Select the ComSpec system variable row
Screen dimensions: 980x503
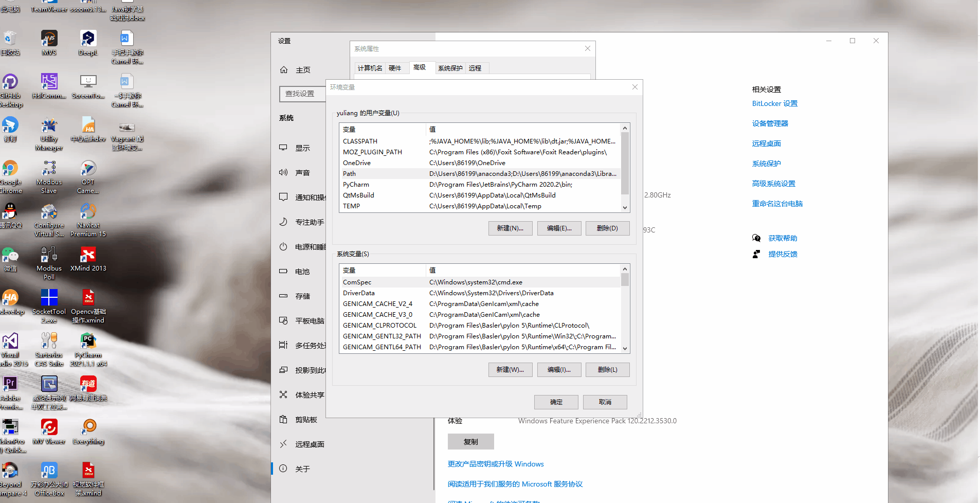click(x=480, y=282)
